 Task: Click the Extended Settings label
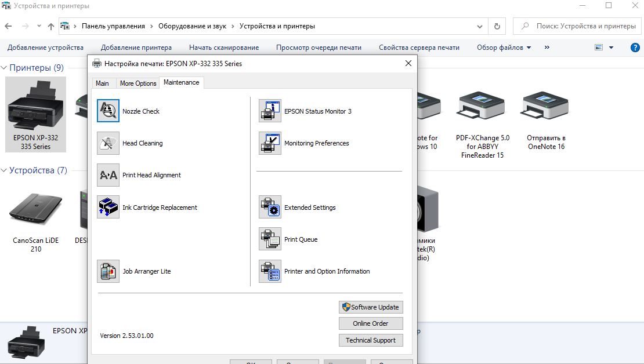click(x=310, y=208)
